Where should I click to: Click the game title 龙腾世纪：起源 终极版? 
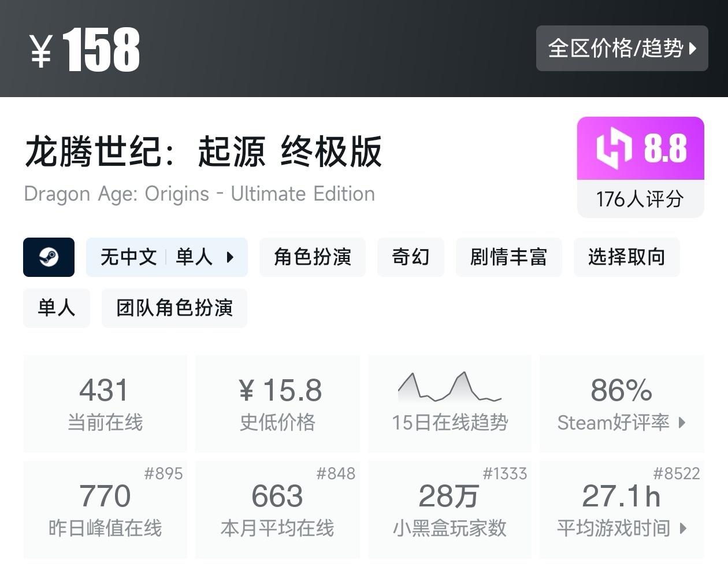[x=203, y=151]
